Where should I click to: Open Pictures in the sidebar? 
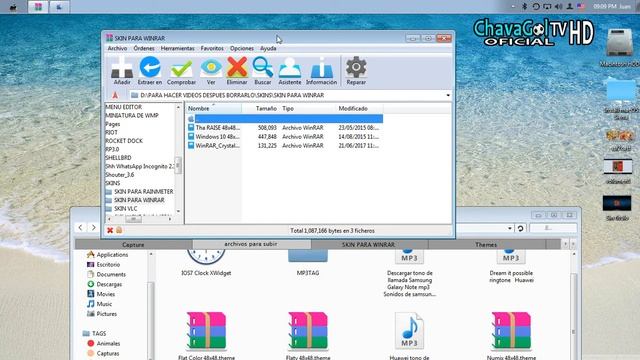pos(102,314)
